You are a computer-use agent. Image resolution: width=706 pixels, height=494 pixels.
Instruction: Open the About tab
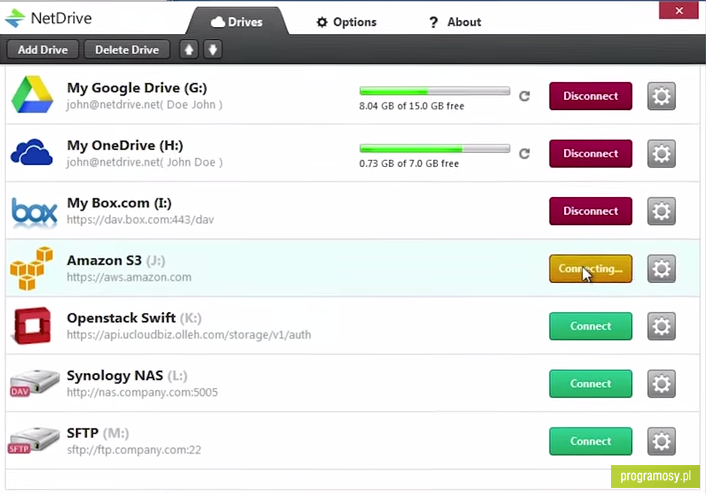(x=455, y=22)
